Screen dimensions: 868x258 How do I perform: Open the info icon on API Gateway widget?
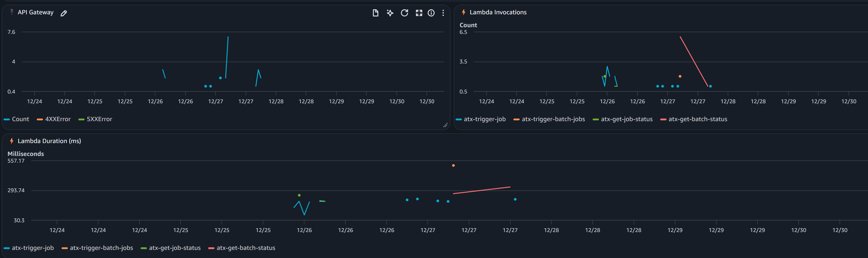431,13
